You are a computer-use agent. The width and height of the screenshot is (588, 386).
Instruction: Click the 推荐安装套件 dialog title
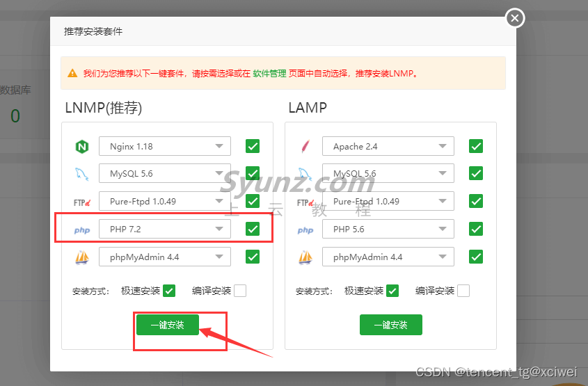[x=93, y=31]
